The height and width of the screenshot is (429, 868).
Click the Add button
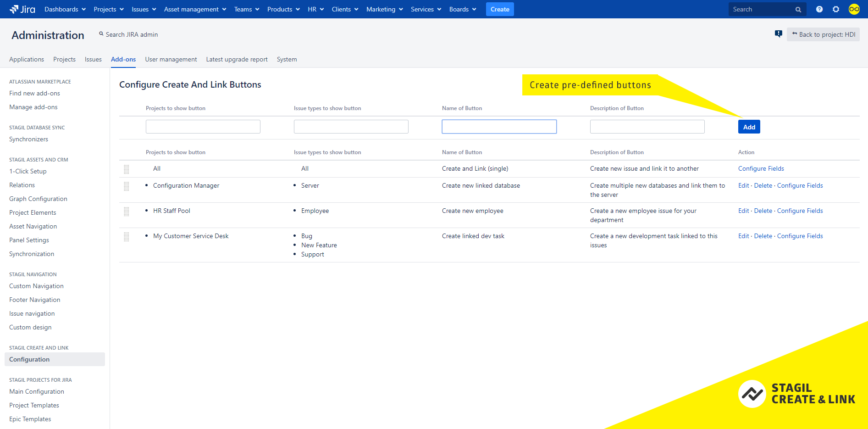[x=749, y=127]
